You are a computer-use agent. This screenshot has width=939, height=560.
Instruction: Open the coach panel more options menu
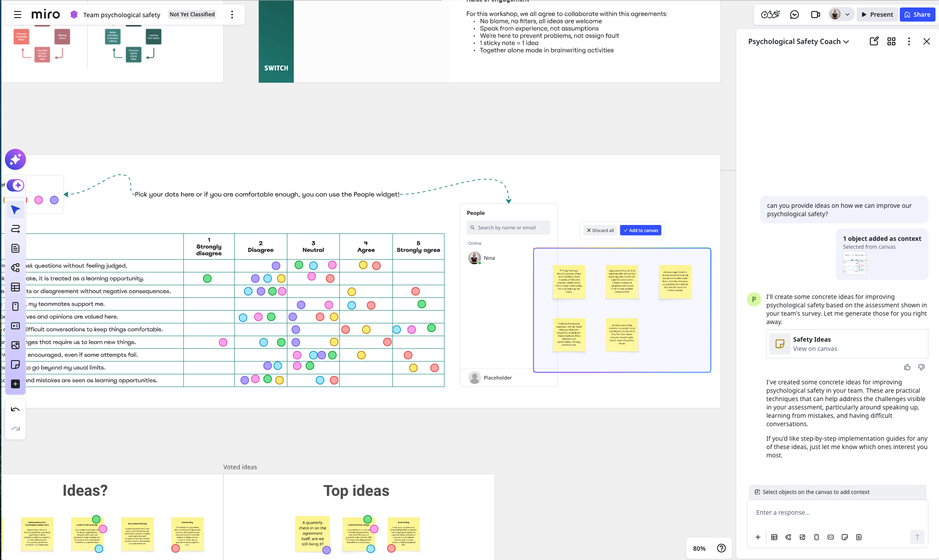click(x=909, y=41)
